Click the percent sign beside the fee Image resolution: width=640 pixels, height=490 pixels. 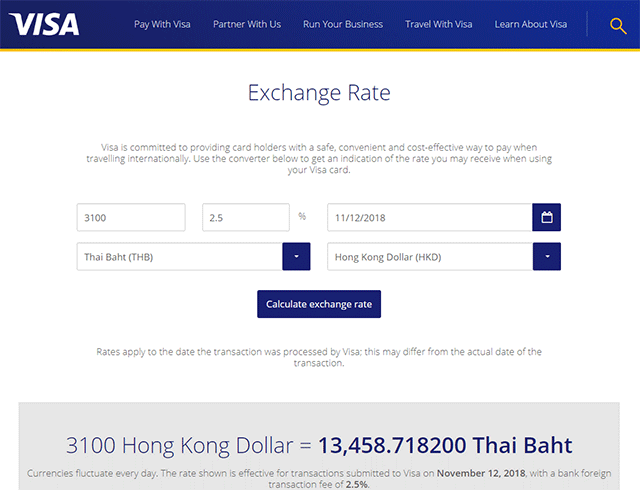[x=302, y=216]
